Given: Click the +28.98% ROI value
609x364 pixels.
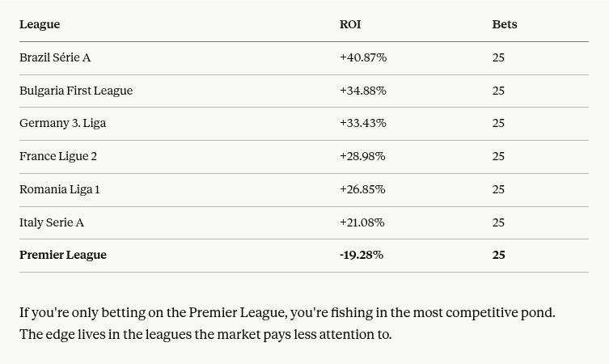Looking at the screenshot, I should click(x=362, y=156).
